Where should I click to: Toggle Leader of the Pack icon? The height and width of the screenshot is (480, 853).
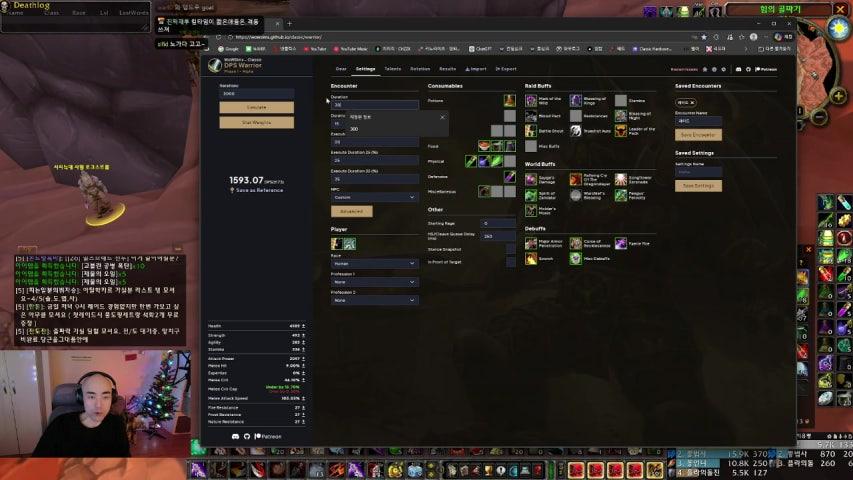tap(621, 131)
